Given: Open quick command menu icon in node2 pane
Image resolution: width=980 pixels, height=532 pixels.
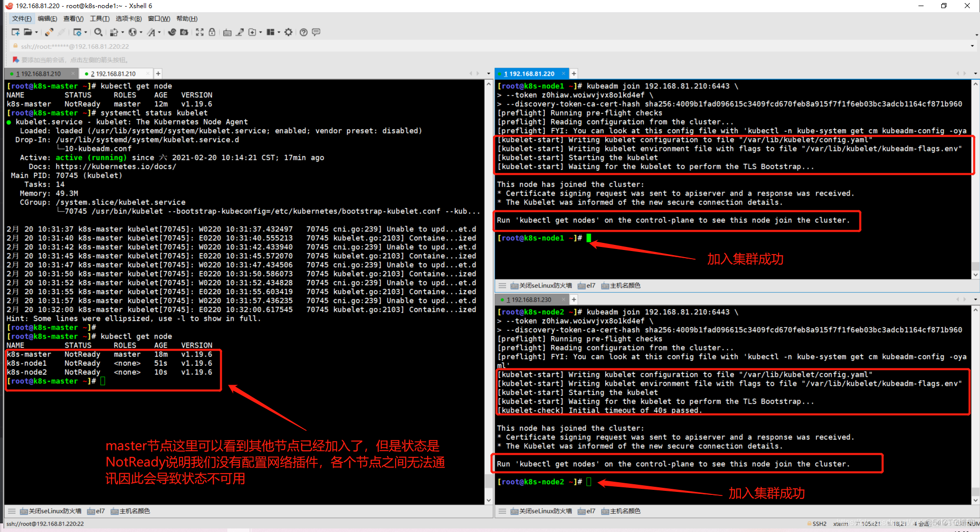Looking at the screenshot, I should (502, 511).
